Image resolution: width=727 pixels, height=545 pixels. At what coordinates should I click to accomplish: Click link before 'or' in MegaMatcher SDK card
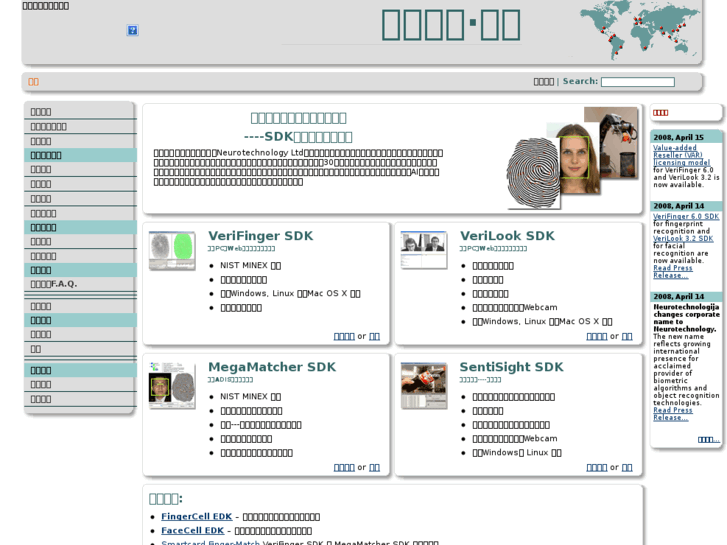point(344,468)
